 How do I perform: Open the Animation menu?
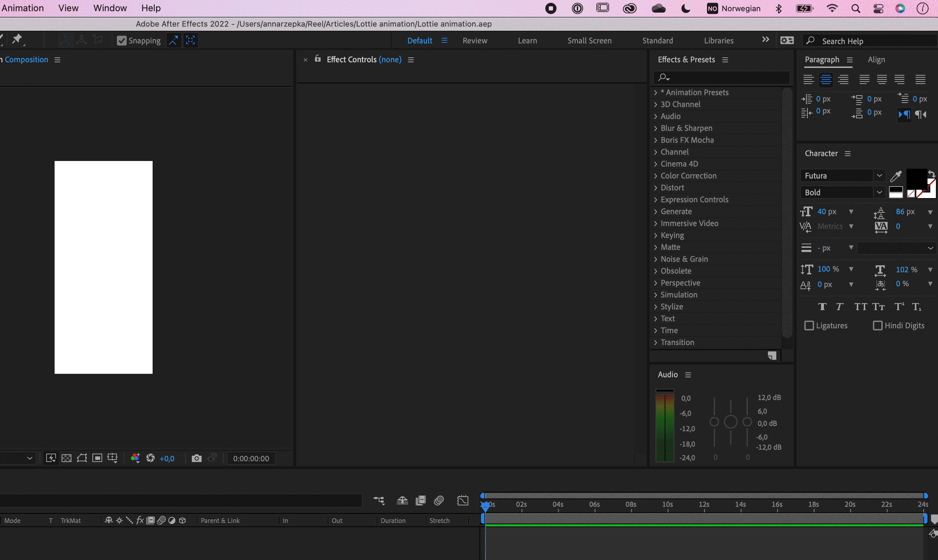pos(22,8)
